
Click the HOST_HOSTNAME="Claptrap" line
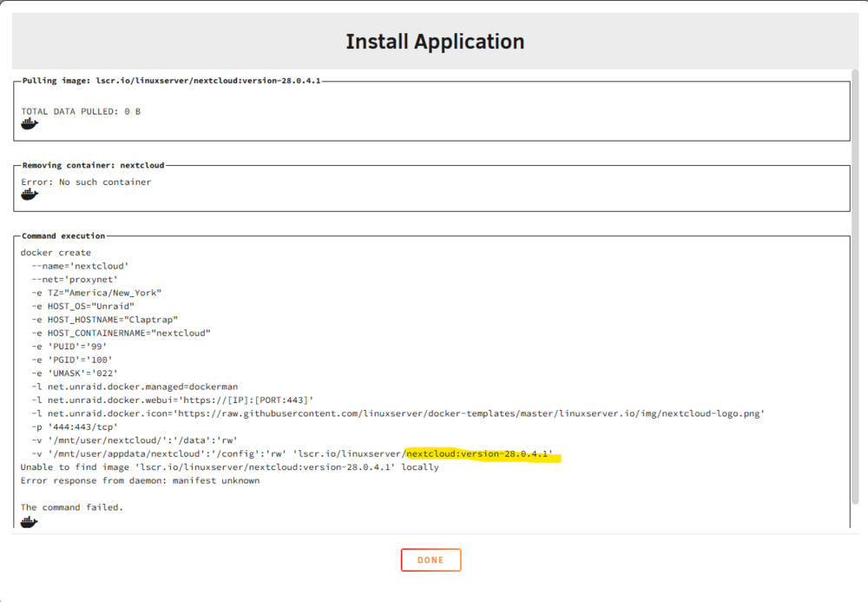(105, 320)
